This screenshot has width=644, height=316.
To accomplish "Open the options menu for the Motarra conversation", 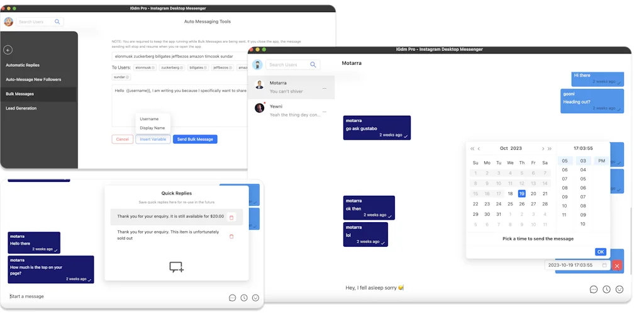I will tap(325, 88).
